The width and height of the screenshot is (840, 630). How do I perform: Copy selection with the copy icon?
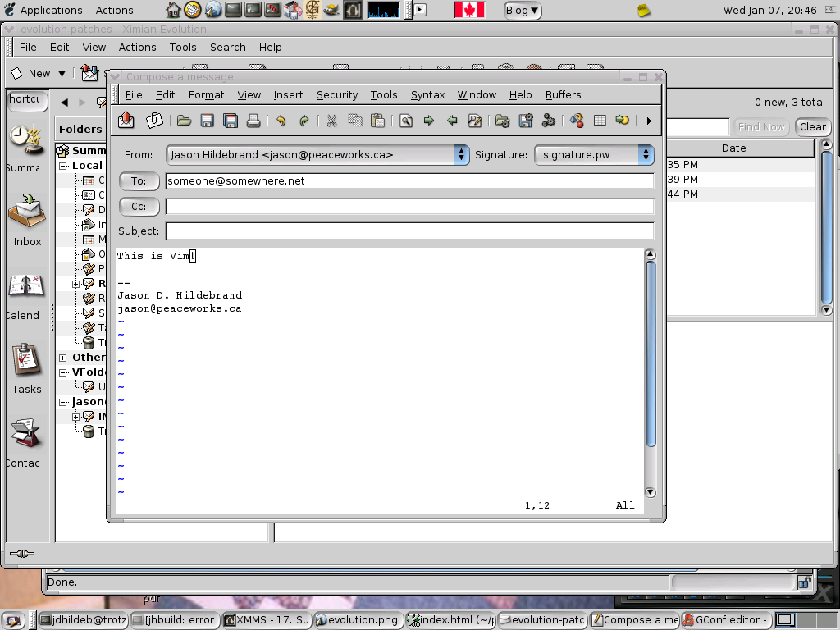coord(354,121)
